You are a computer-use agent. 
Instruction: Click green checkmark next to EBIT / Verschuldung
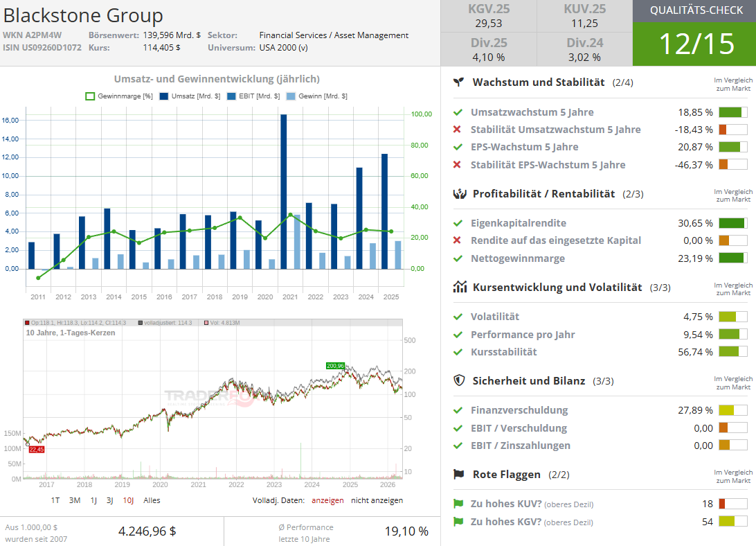pos(458,428)
